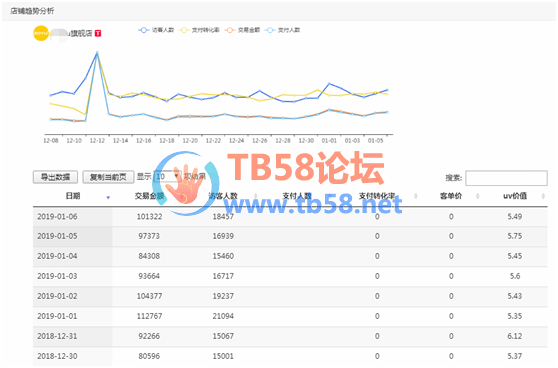
Task: Select the 2019-01-01 table row
Action: pos(290,316)
